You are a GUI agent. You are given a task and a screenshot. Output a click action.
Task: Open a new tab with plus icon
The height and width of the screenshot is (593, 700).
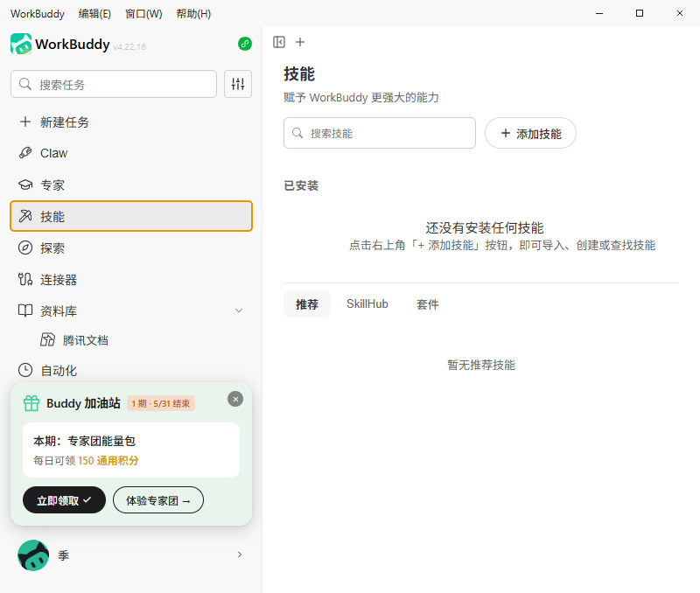(300, 42)
